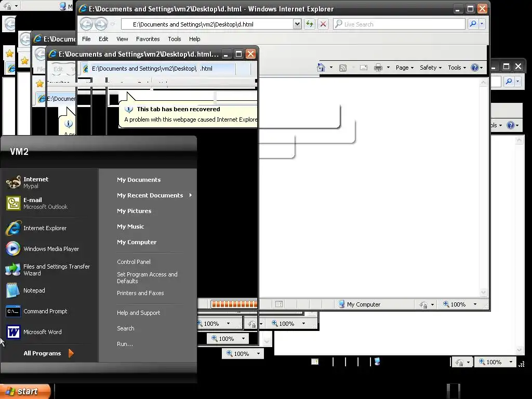Click the vertical scrollbar of main IE window
Image resolution: width=532 pixels, height=399 pixels.
pyautogui.click(x=483, y=187)
